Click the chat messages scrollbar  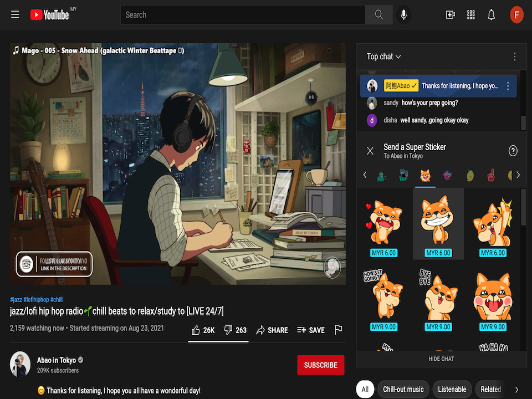[x=523, y=123]
